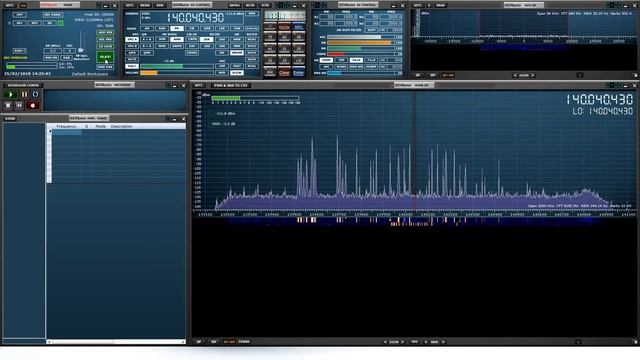Increase zoom in Aux SP panel
Image resolution: width=640 pixels, height=360 pixels.
pos(532,76)
